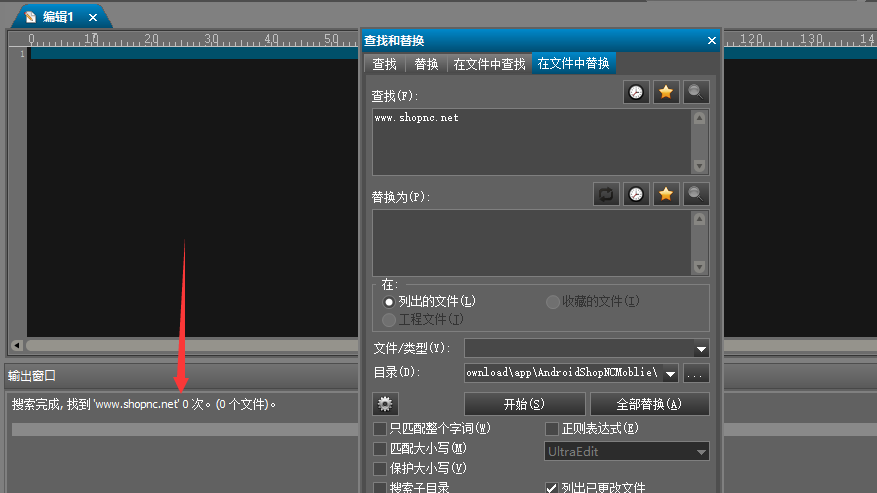Click the magnifier icon beside Find field
The height and width of the screenshot is (493, 877).
pos(696,92)
